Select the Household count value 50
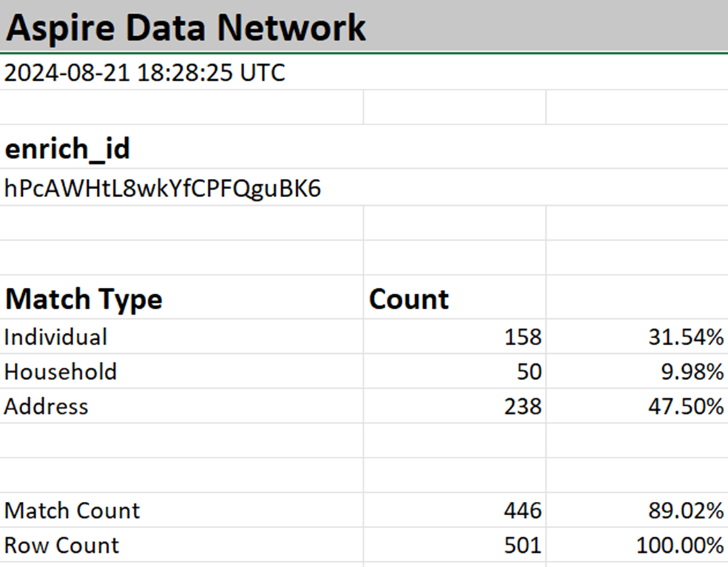This screenshot has width=728, height=567. [x=454, y=371]
